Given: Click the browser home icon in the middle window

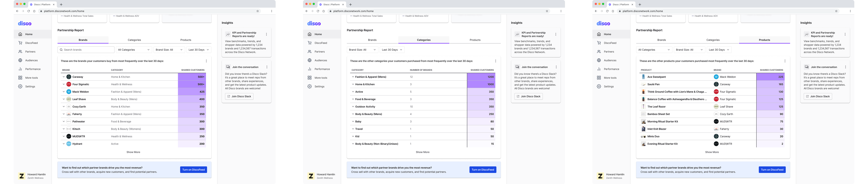Looking at the screenshot, I should click(x=323, y=11).
